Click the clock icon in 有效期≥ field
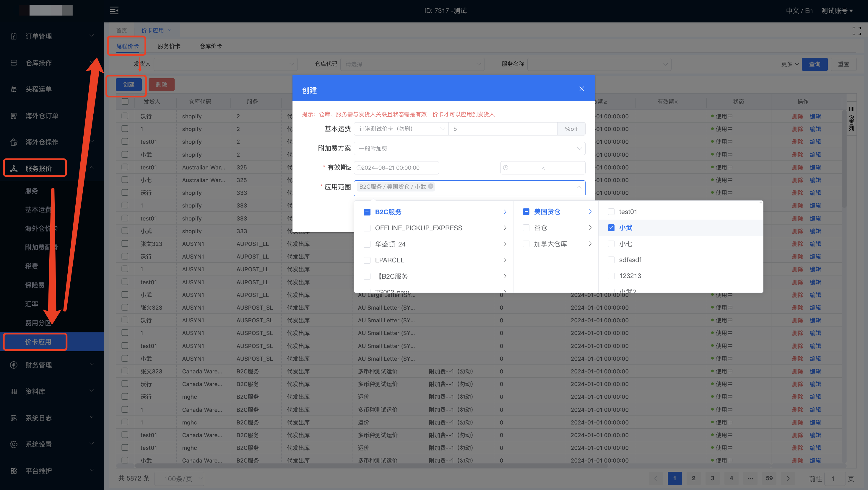 tap(359, 168)
